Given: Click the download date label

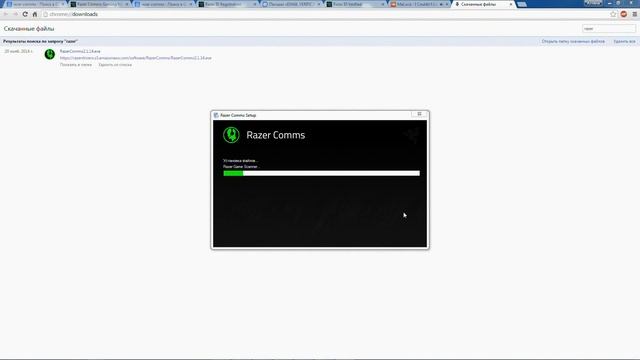Looking at the screenshot, I should pyautogui.click(x=18, y=51).
